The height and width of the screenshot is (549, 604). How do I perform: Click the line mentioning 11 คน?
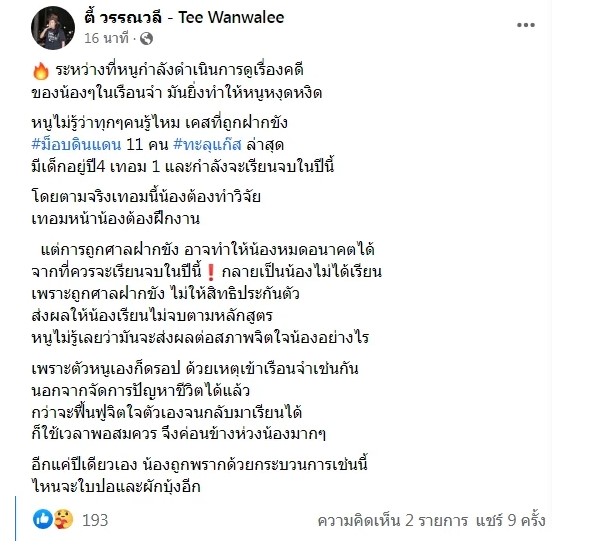(x=158, y=145)
